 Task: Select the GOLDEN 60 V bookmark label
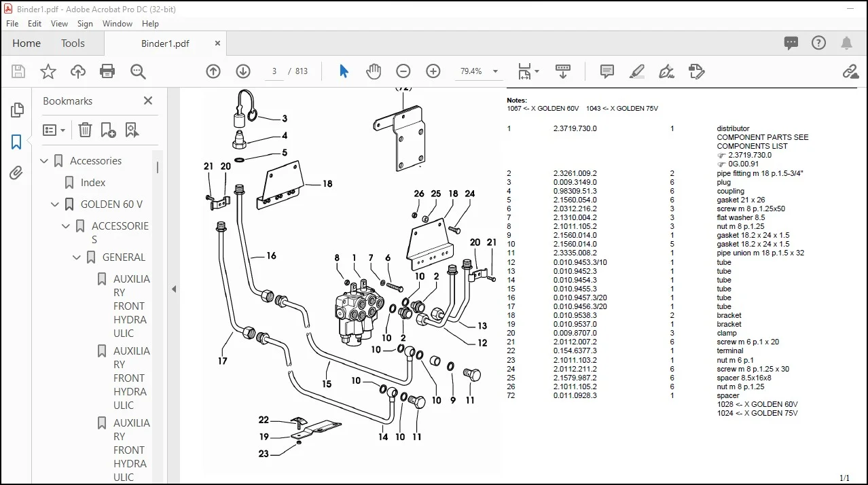coord(112,204)
